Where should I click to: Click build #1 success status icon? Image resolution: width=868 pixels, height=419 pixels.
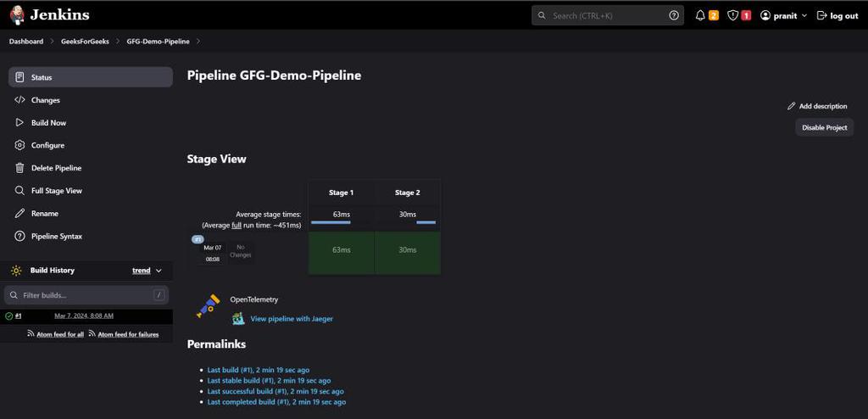pyautogui.click(x=8, y=316)
